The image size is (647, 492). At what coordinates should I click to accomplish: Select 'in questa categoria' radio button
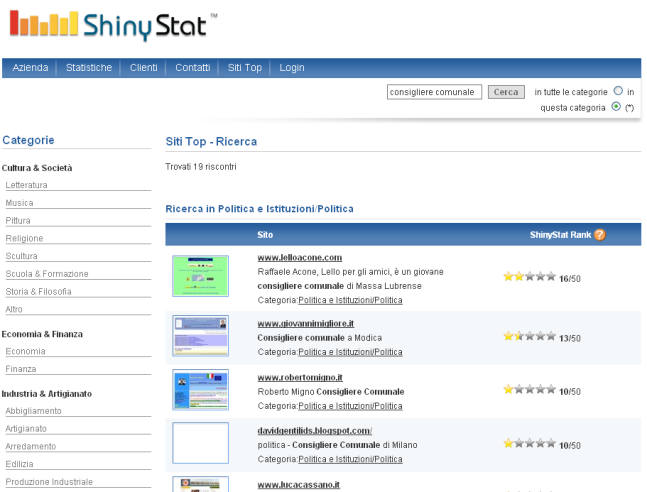(x=616, y=106)
